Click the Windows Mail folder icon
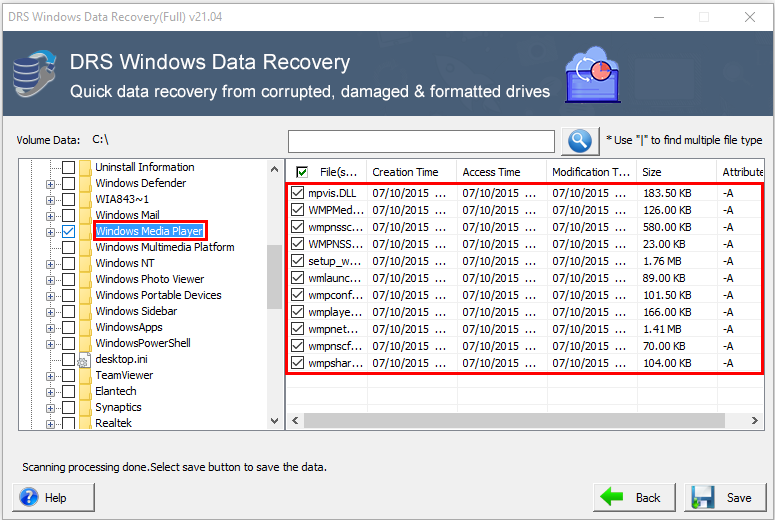775x520 pixels. pyautogui.click(x=86, y=216)
